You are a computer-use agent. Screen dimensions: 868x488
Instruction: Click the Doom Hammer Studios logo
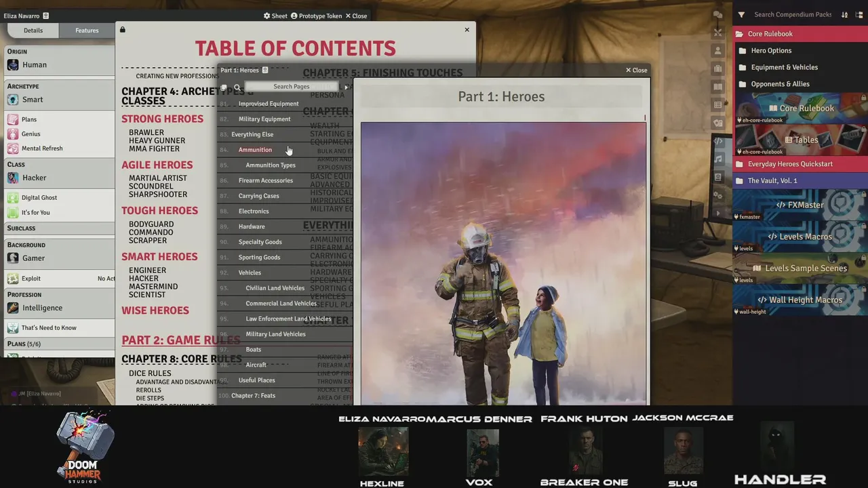(87, 447)
